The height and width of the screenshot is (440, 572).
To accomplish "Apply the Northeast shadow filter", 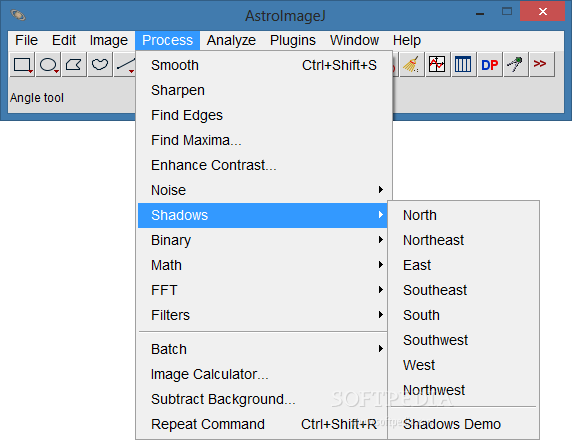I will (463, 240).
